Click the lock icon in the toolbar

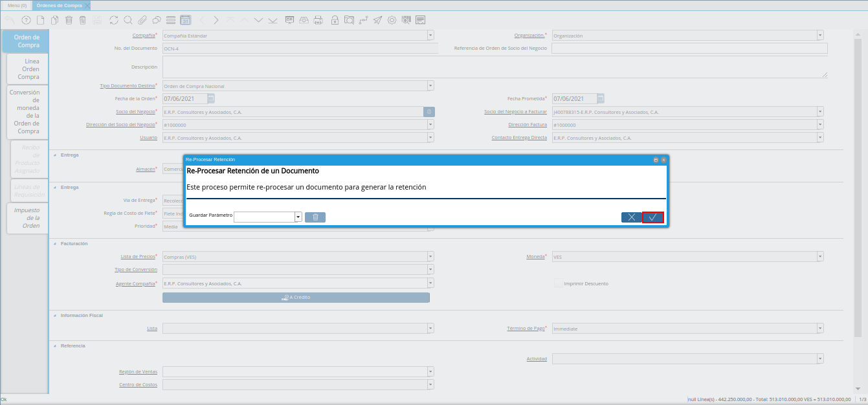click(335, 20)
